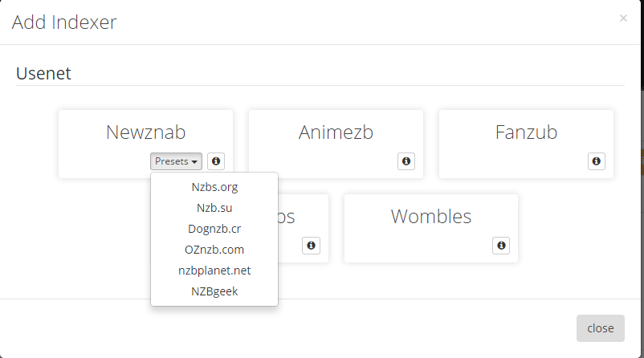Select the Animezb indexer card
644x358 pixels.
[x=336, y=132]
